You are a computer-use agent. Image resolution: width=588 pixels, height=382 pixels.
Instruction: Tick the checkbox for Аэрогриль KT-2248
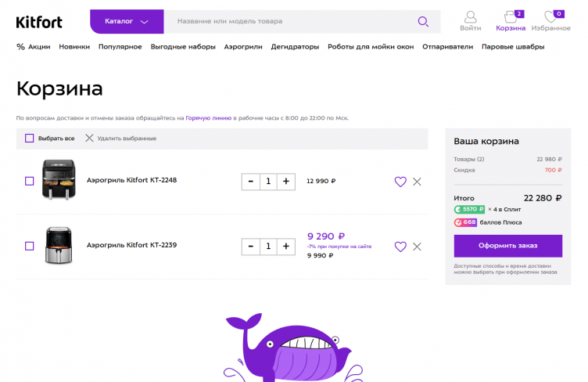pyautogui.click(x=30, y=181)
